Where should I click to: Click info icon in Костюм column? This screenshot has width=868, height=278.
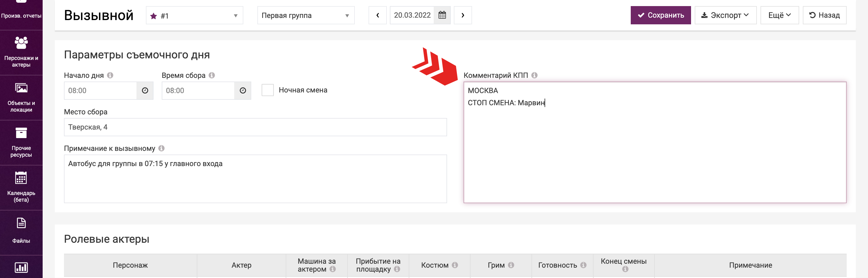click(455, 265)
